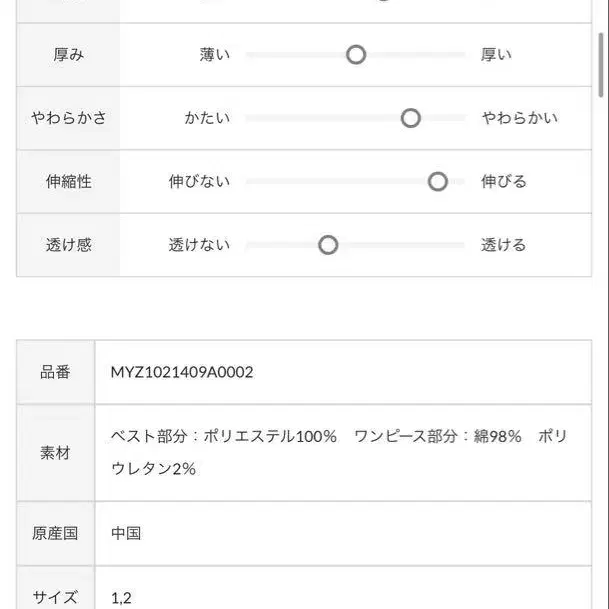Click the サイズ value 1,2
609x609 pixels.
point(121,598)
